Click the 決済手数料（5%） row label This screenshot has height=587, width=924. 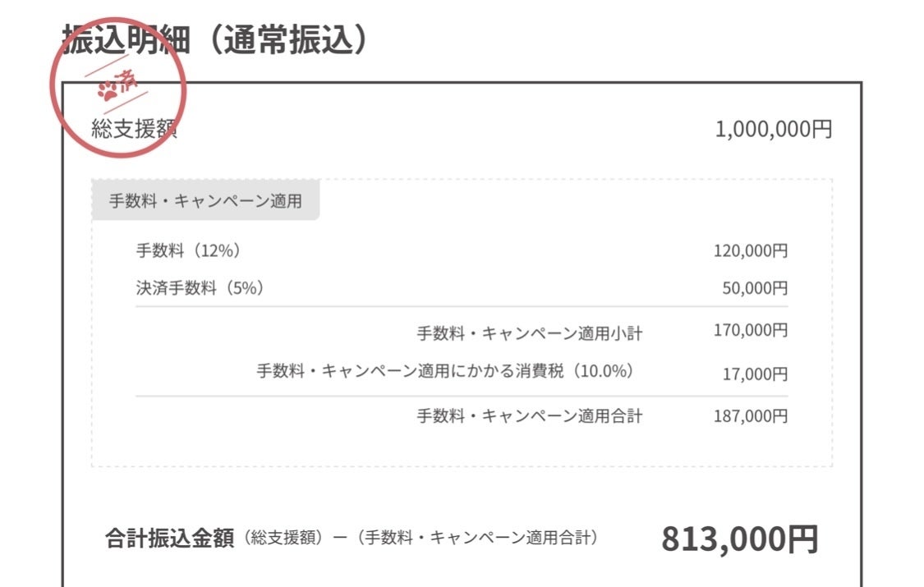[200, 288]
